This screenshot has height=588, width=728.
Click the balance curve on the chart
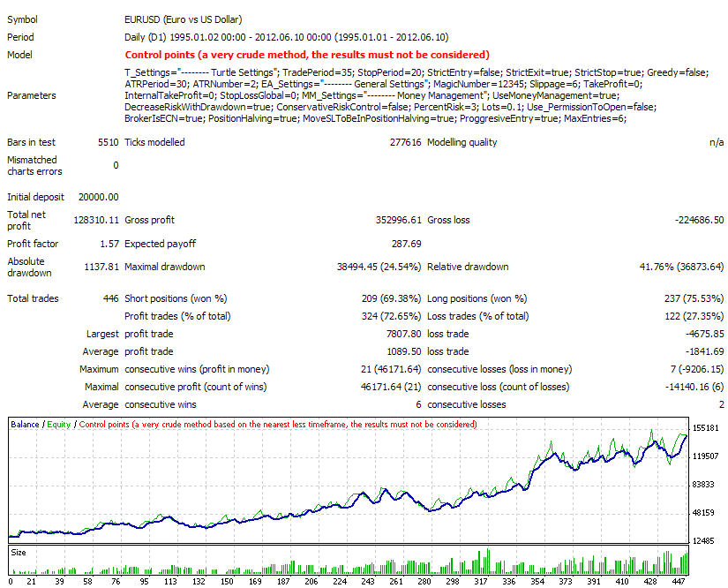click(353, 508)
